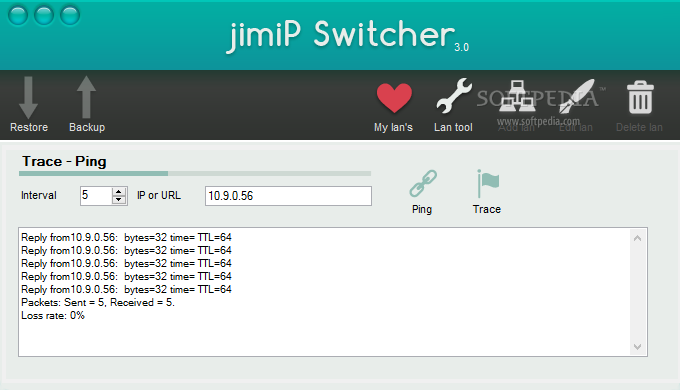The image size is (680, 390).
Task: Click the Add lan network icon
Action: point(517,96)
